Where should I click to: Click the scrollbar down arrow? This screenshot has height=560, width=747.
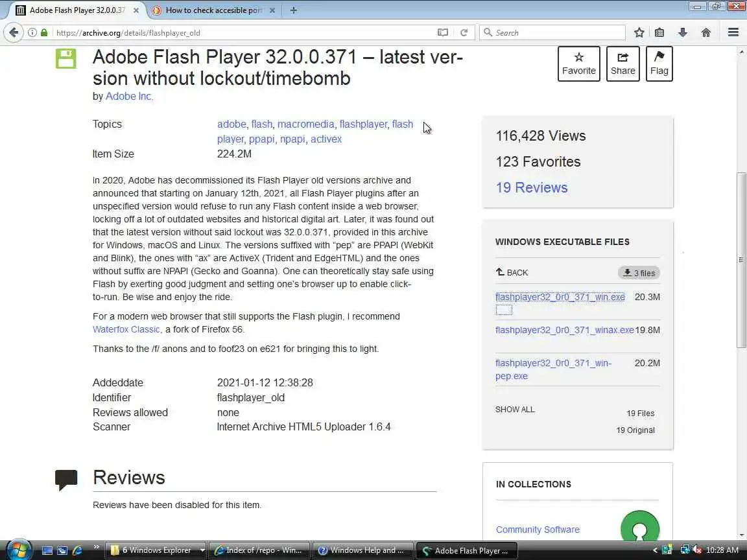(741, 535)
